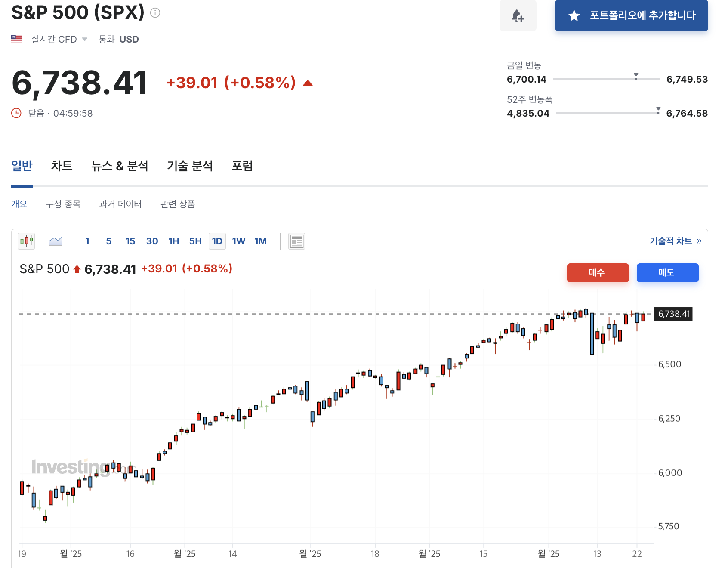Viewport: 728px width, 568px height.
Task: Click the info icon beside S&P 500 (SPX)
Action: point(155,12)
